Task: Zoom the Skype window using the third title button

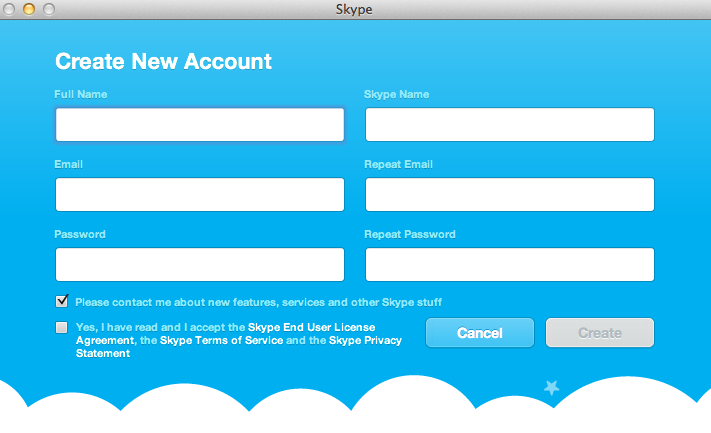Action: [49, 9]
